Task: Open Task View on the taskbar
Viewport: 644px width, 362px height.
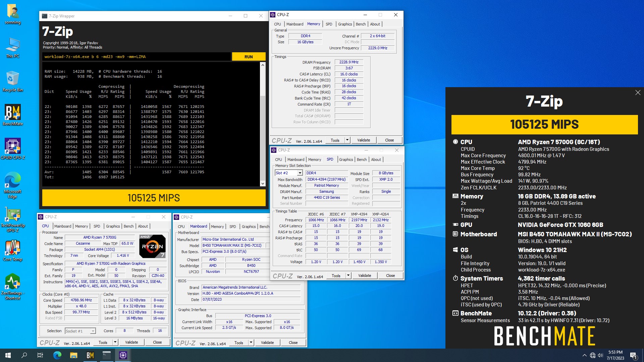Action: click(x=40, y=355)
